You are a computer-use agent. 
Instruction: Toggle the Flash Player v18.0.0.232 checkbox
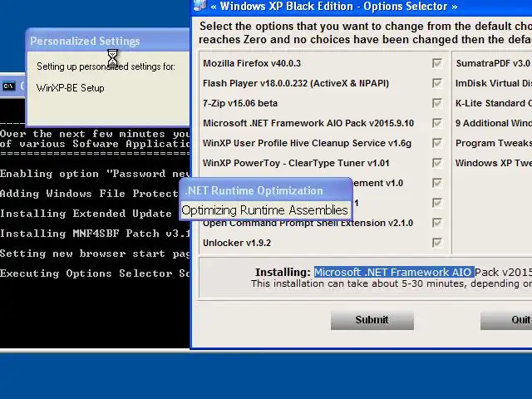click(x=437, y=83)
